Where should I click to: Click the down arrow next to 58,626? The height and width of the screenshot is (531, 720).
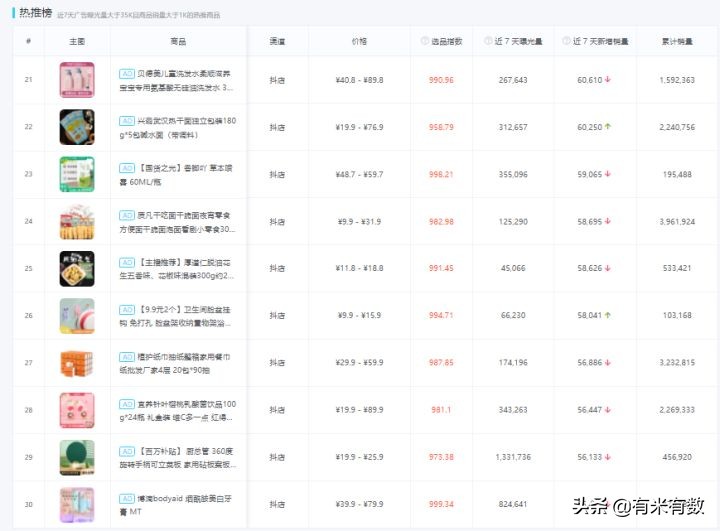[608, 268]
